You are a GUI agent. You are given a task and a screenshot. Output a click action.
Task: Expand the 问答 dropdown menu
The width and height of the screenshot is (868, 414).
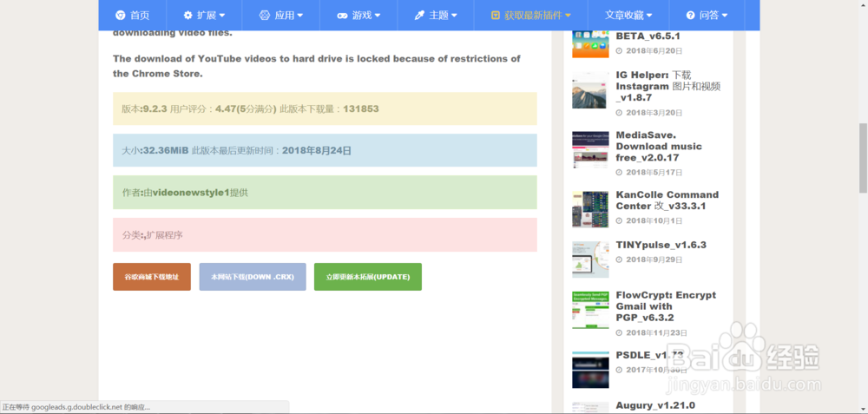click(707, 15)
